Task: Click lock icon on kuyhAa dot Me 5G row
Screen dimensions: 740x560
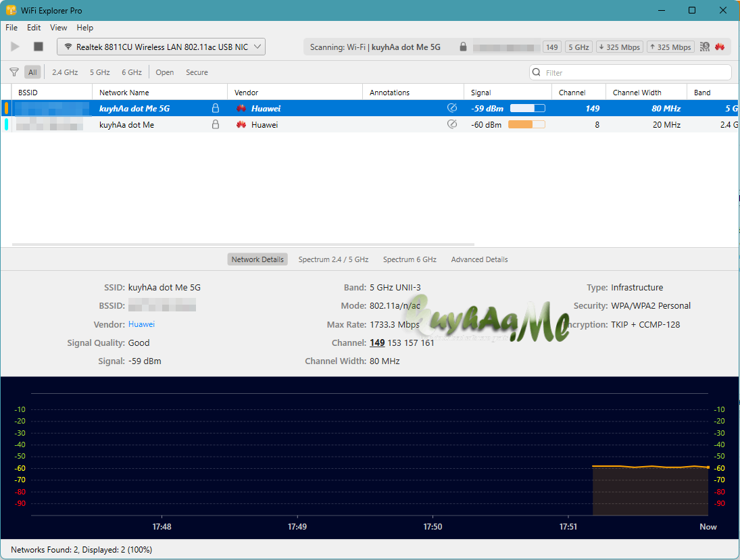Action: click(x=215, y=108)
